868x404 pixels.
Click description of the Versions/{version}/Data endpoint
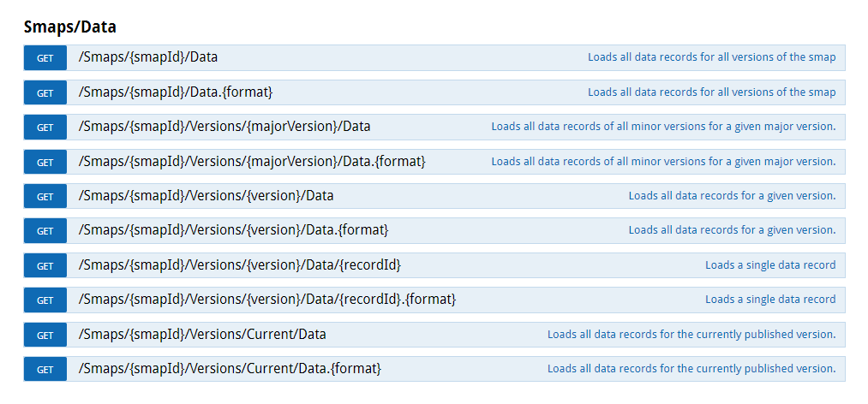coord(732,196)
